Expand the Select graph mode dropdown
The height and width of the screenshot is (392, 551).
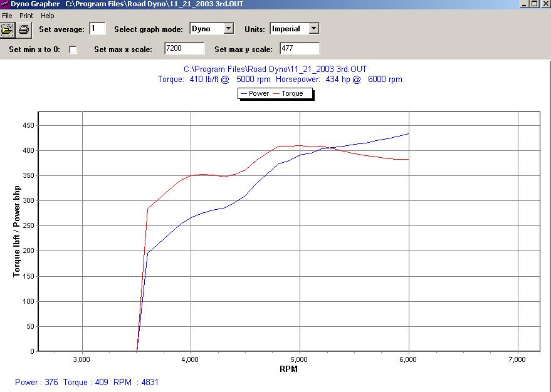coord(228,29)
